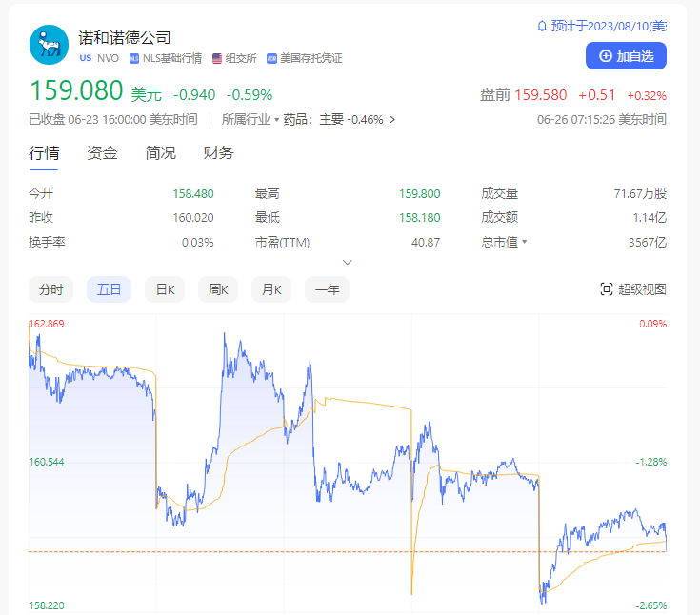This screenshot has width=700, height=615.
Task: Click the price change -0.940
Action: point(194,95)
